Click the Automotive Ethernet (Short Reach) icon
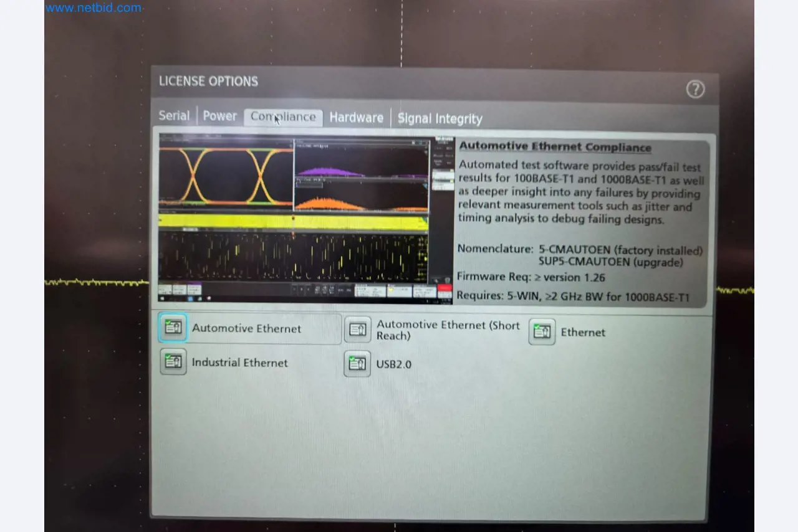Screen dimensions: 798x532 click(x=358, y=330)
